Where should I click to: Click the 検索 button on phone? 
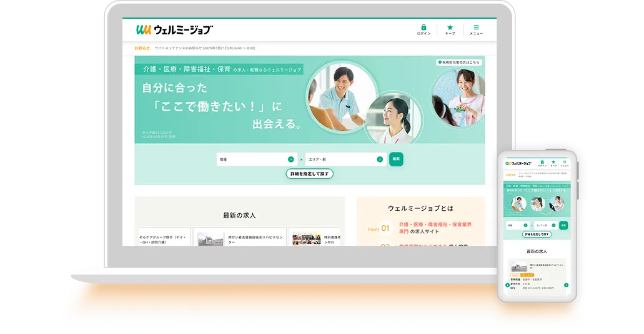(563, 225)
